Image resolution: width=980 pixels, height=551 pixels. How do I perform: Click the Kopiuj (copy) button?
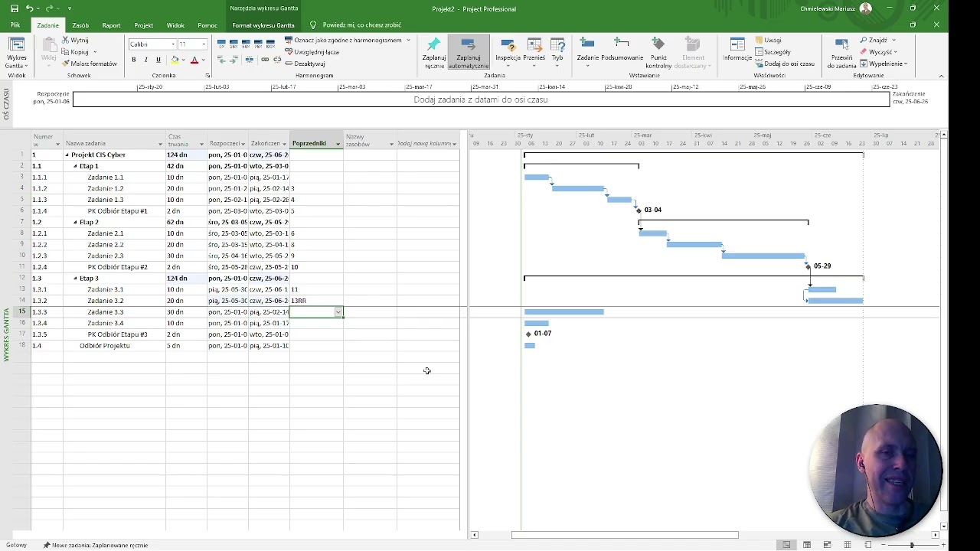[76, 52]
